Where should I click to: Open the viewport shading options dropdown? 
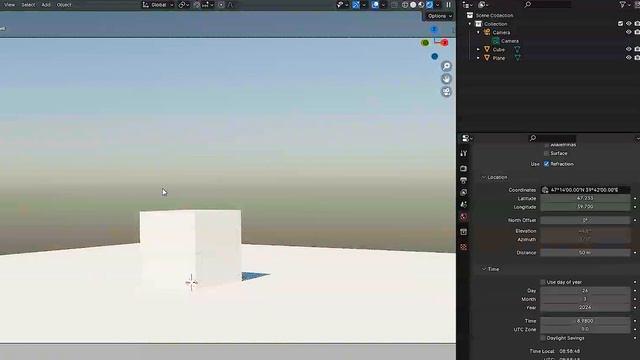pos(438,5)
